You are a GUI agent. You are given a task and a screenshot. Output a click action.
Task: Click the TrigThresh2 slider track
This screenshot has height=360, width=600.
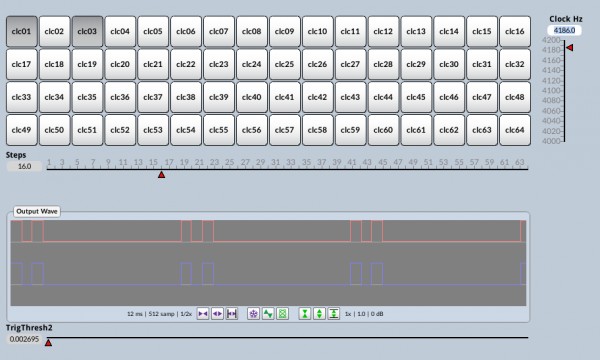287,338
